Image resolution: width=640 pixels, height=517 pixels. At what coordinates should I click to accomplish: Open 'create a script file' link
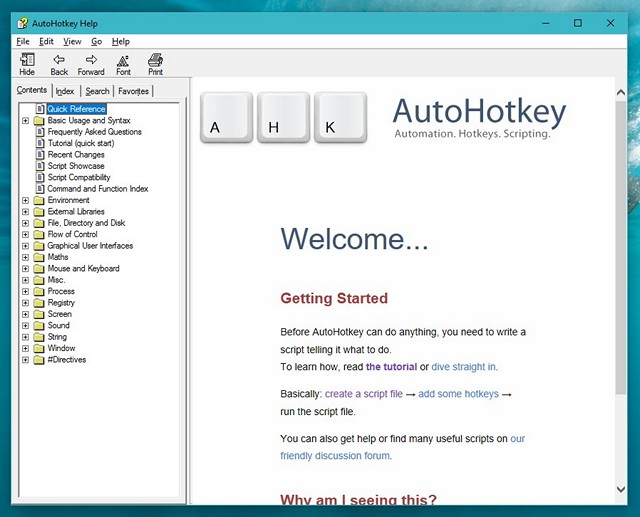tap(364, 394)
